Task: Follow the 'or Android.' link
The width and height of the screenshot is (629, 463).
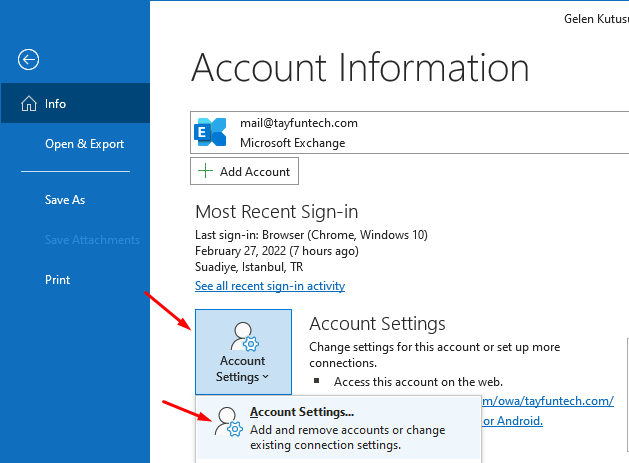Action: 514,420
